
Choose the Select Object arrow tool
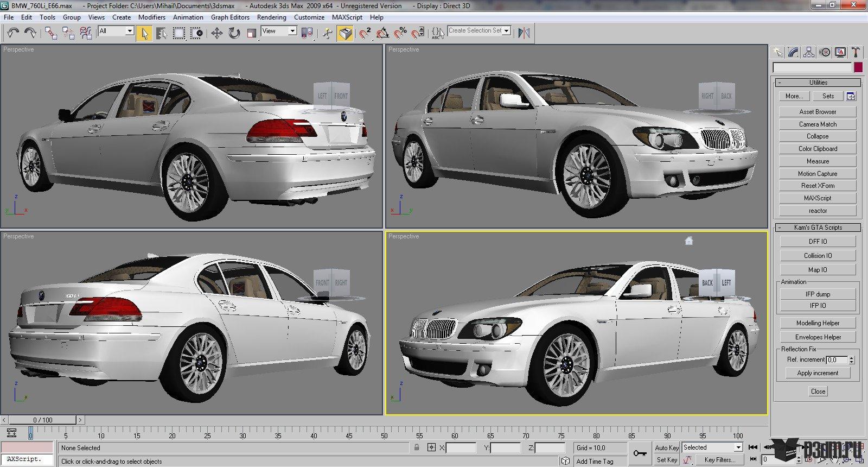pos(144,33)
